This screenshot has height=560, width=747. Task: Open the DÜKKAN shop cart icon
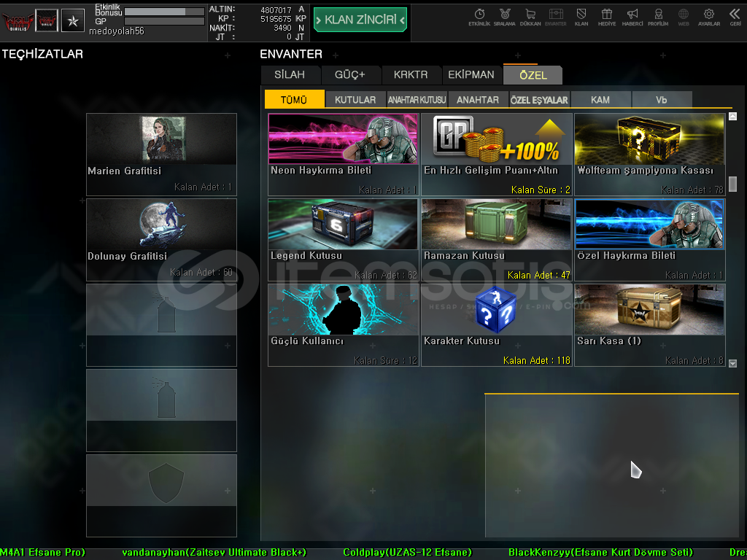click(x=530, y=17)
